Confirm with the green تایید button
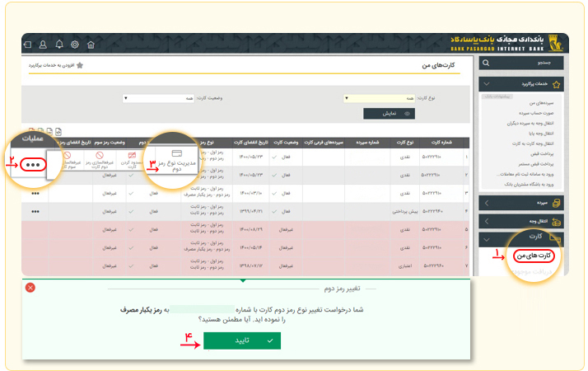Image resolution: width=588 pixels, height=371 pixels. pos(242,340)
